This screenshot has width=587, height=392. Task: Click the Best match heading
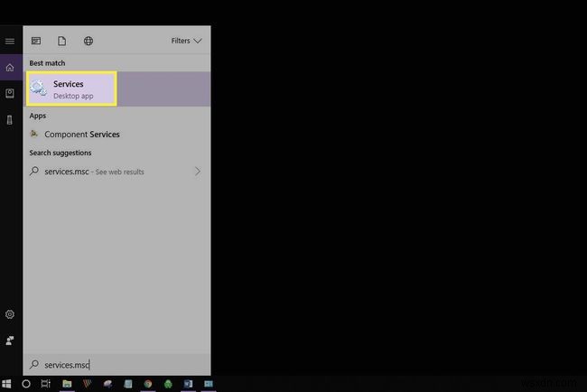[47, 63]
